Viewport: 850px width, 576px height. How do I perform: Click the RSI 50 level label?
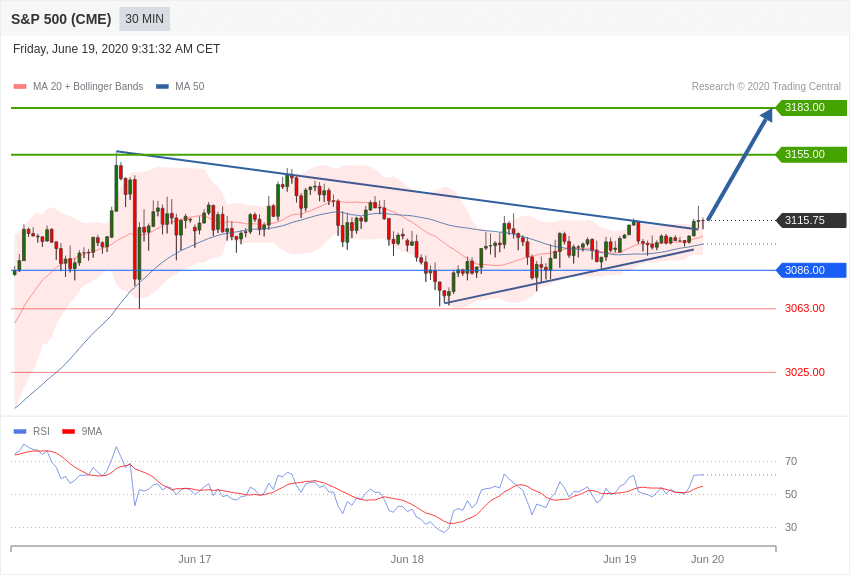pos(791,494)
